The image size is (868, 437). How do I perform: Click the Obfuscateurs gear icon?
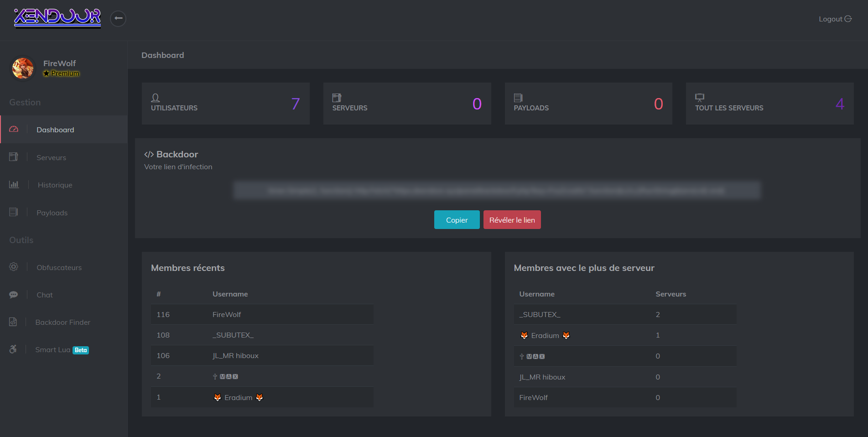pos(14,267)
